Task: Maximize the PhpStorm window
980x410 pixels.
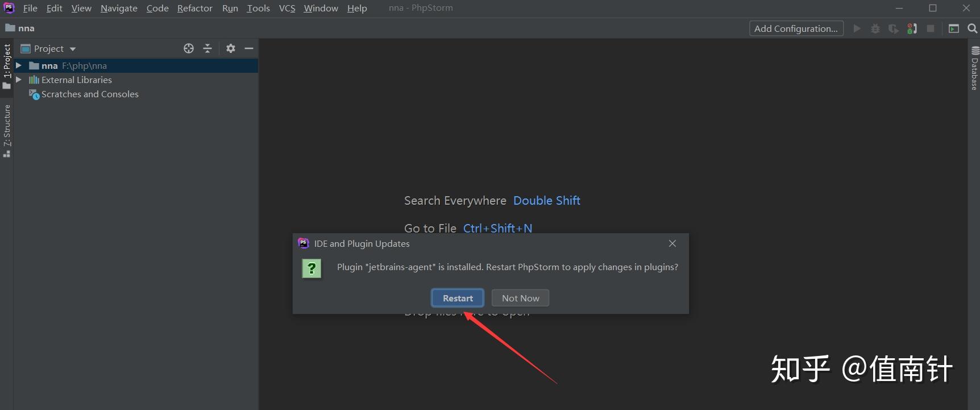Action: click(933, 8)
